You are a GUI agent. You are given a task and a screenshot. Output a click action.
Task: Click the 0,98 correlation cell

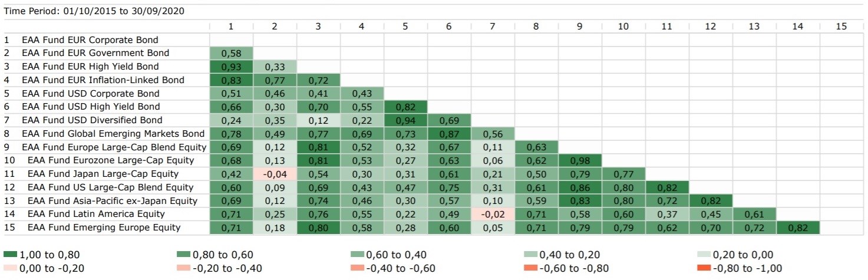580,160
